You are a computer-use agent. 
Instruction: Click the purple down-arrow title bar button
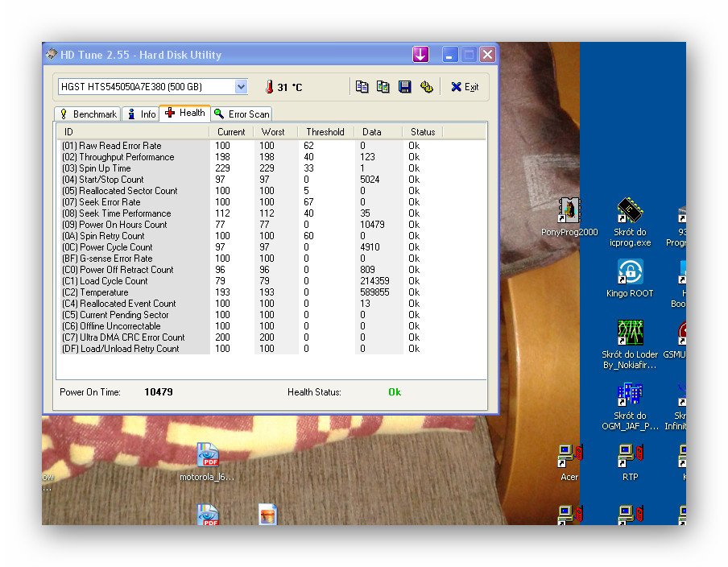tap(420, 55)
